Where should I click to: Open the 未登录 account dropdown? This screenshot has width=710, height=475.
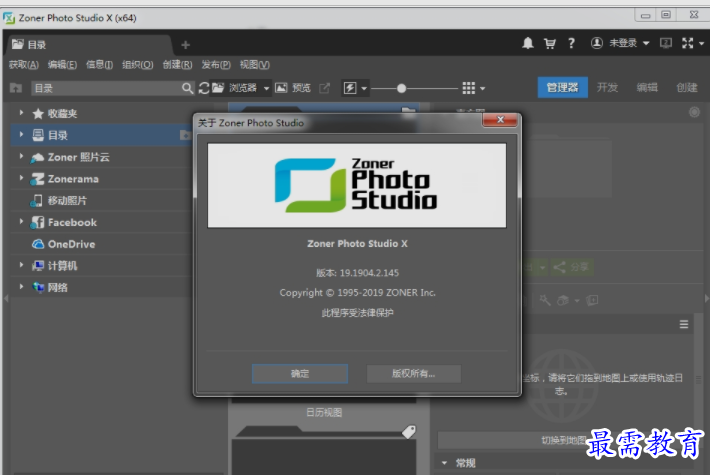620,44
